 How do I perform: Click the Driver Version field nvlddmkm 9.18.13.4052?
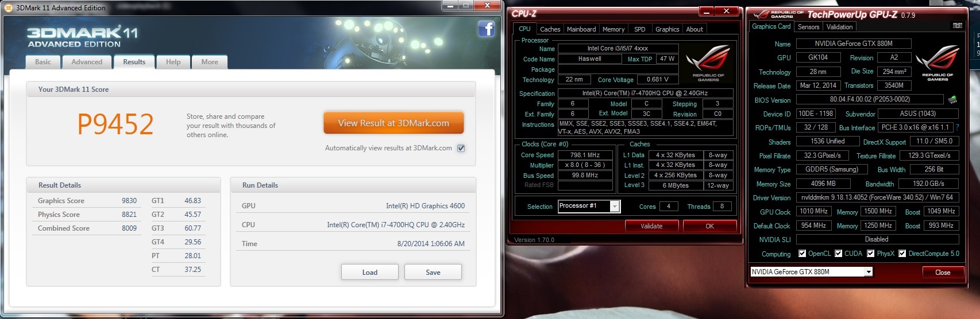(877, 197)
